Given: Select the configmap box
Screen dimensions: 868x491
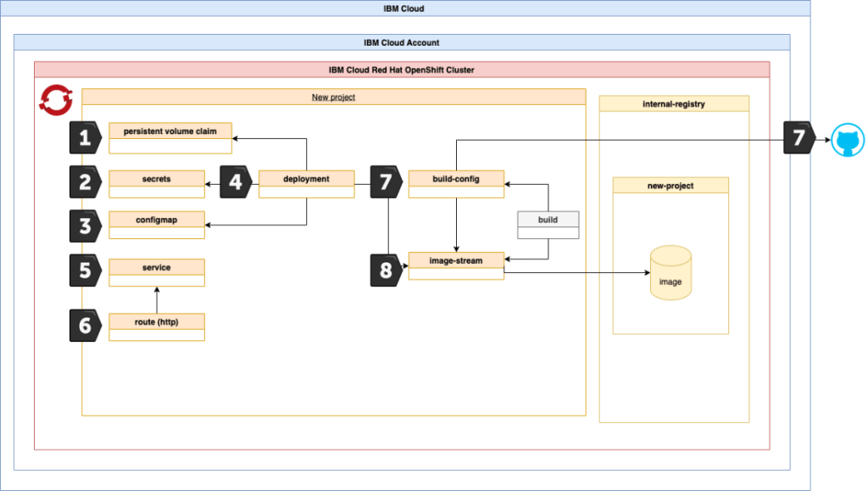Looking at the screenshot, I should 157,226.
